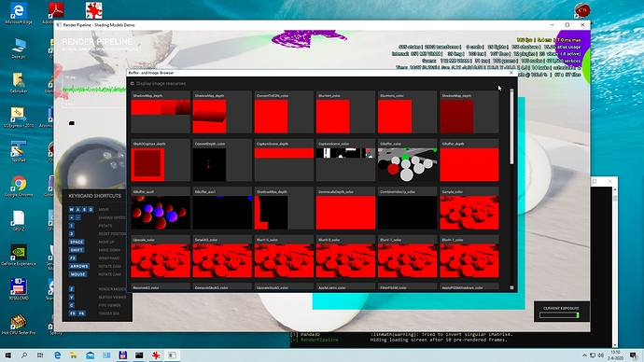
Task: Open the notification center icon
Action: pyautogui.click(x=634, y=355)
